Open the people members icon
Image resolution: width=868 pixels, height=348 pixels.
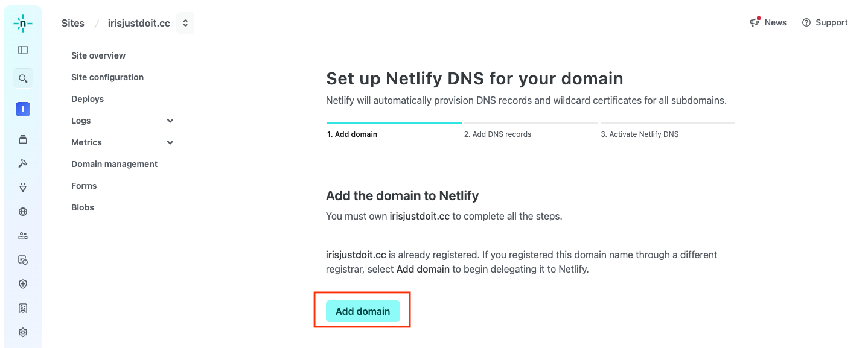(23, 236)
